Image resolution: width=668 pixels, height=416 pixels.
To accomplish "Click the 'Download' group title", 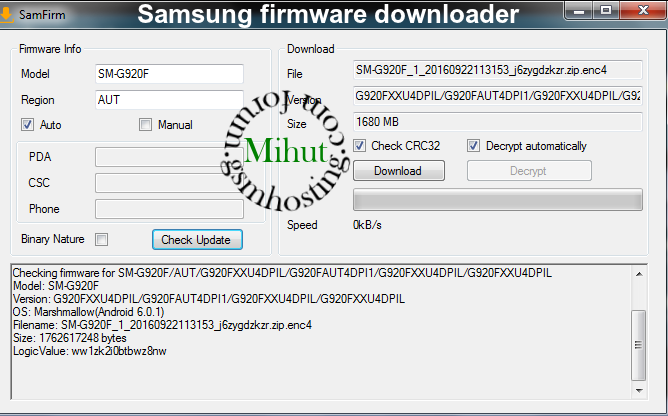I will (311, 49).
